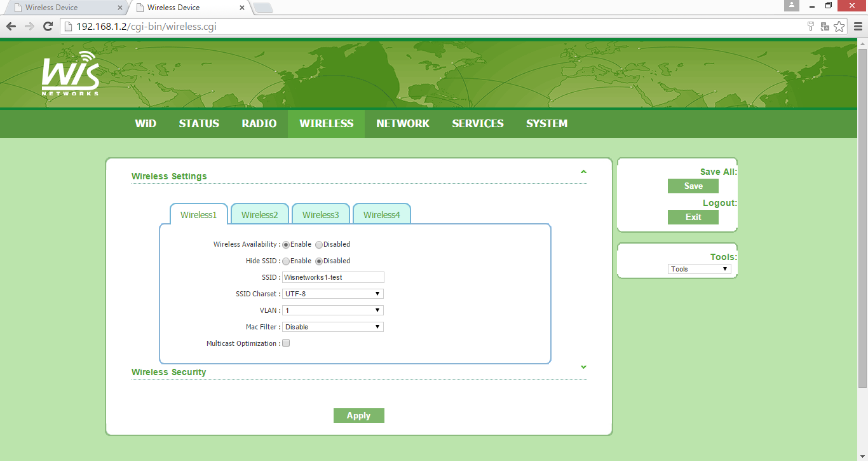Expand the Wireless Security section
The image size is (868, 461).
583,368
